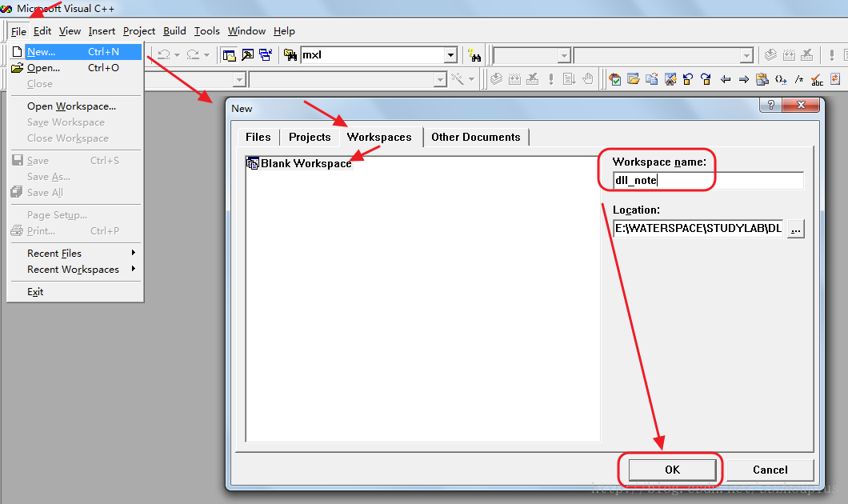Select the Workspaces tab
Viewport: 848px width, 504px height.
379,137
